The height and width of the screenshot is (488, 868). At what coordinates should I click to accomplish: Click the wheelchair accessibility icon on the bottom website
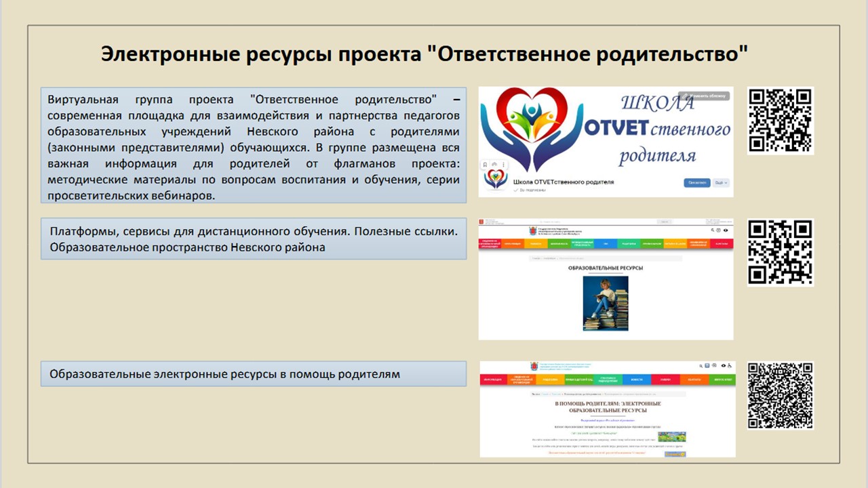[x=730, y=366]
